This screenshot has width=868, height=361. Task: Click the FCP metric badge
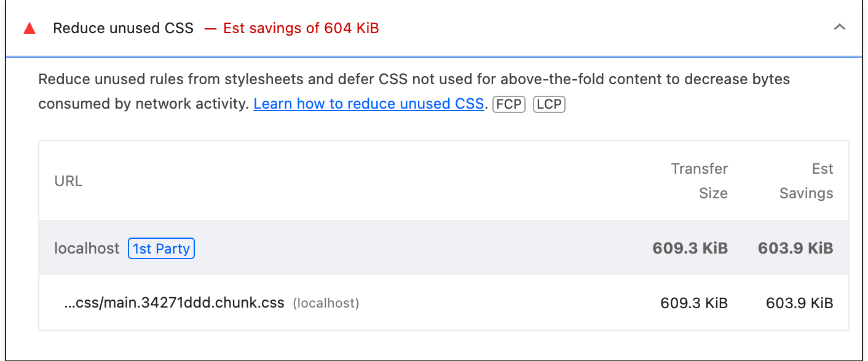(508, 104)
